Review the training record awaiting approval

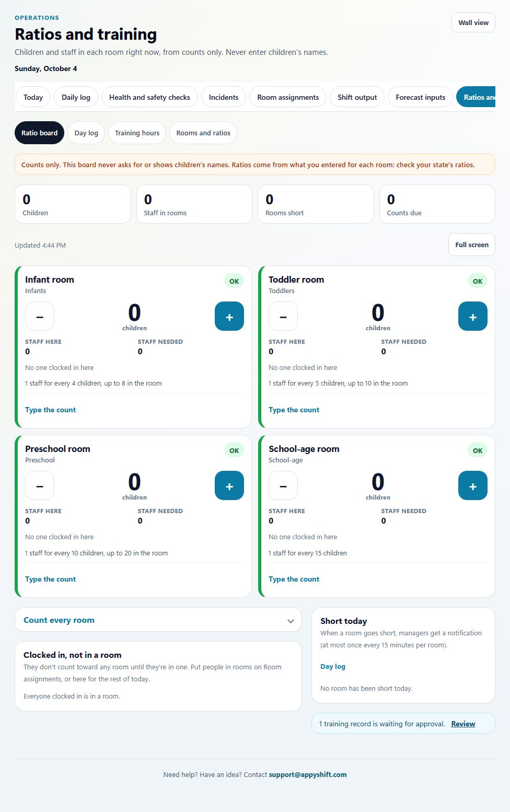click(x=463, y=724)
